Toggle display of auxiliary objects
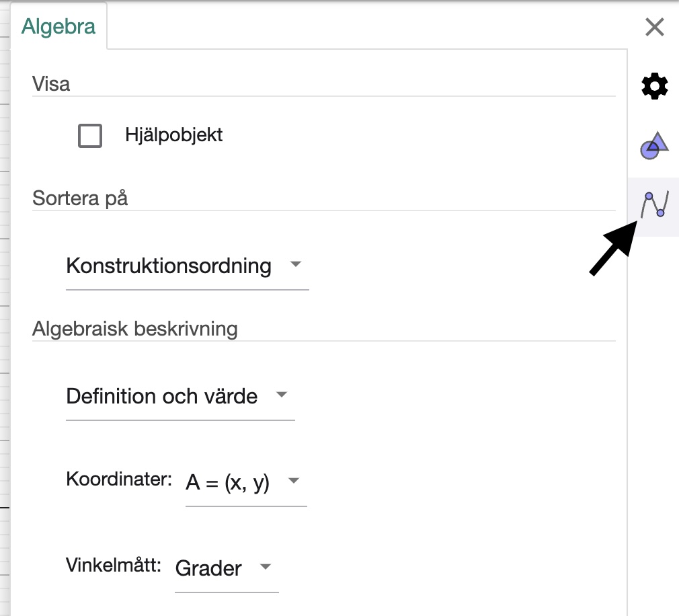This screenshot has width=679, height=616. 91,134
